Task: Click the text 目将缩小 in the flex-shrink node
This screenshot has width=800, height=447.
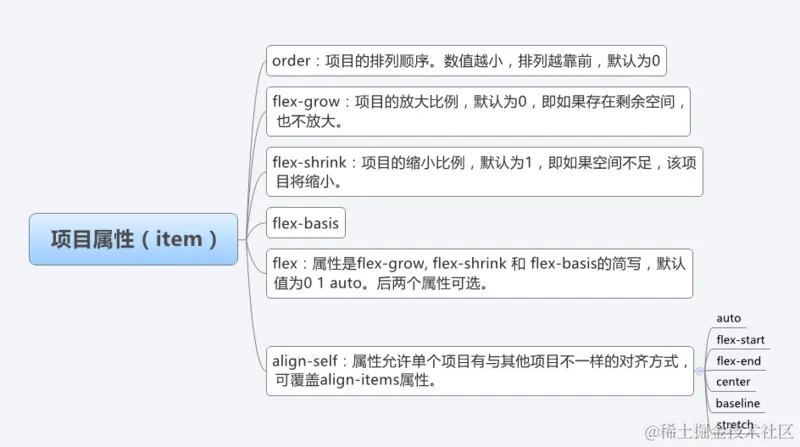Action: pos(305,182)
